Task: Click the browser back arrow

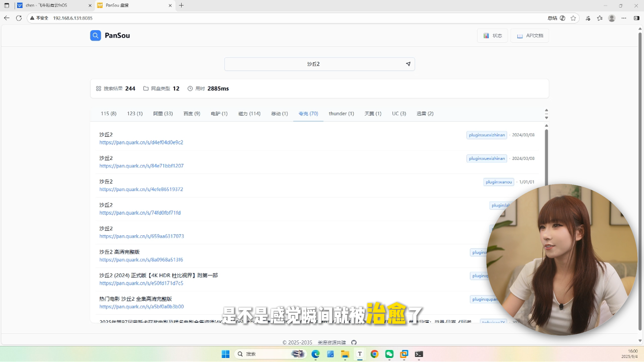Action: tap(7, 18)
